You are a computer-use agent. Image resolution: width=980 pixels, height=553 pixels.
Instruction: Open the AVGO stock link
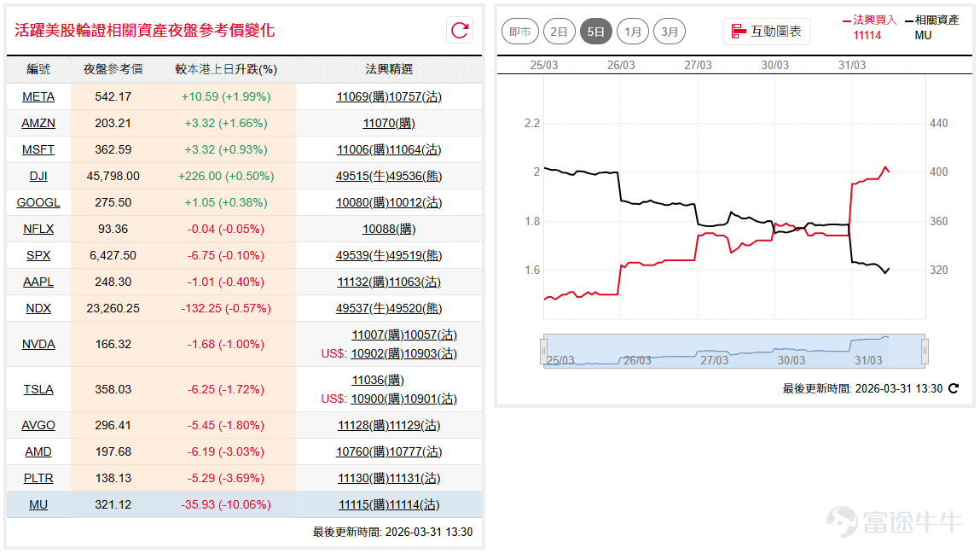[38, 425]
